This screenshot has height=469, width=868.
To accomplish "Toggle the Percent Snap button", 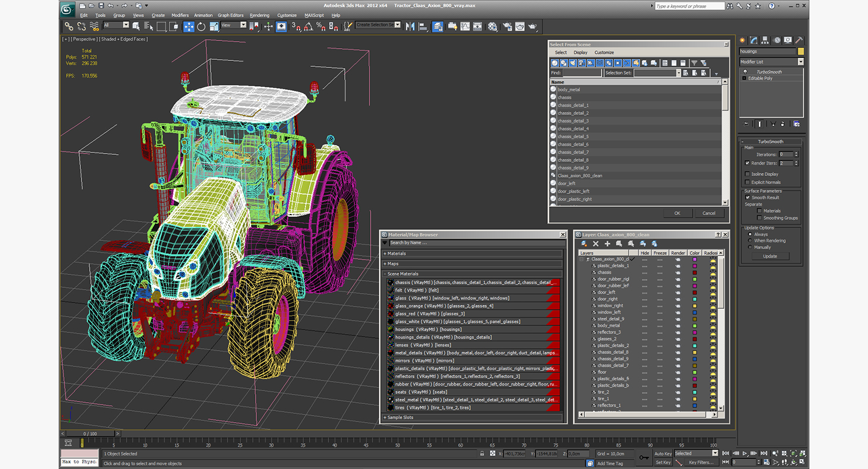I will click(x=321, y=26).
